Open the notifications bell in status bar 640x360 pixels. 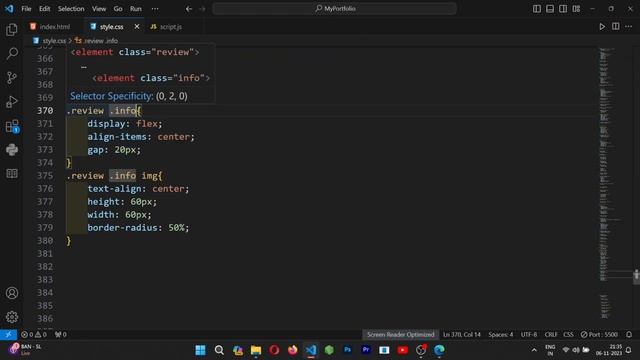tap(629, 335)
